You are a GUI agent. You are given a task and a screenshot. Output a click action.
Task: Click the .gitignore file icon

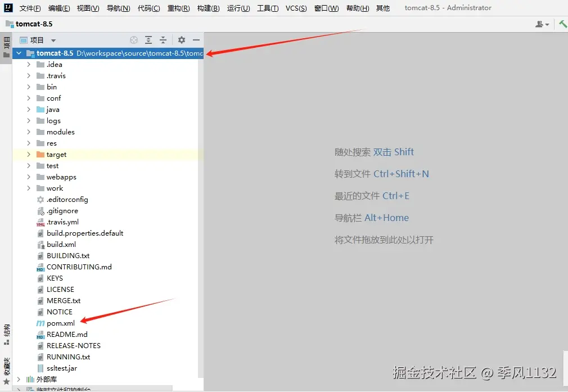(x=40, y=211)
